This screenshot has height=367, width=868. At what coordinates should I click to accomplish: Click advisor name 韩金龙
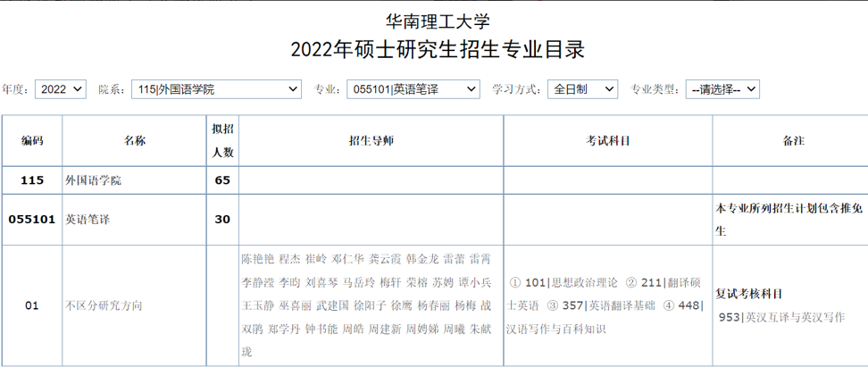tap(421, 258)
